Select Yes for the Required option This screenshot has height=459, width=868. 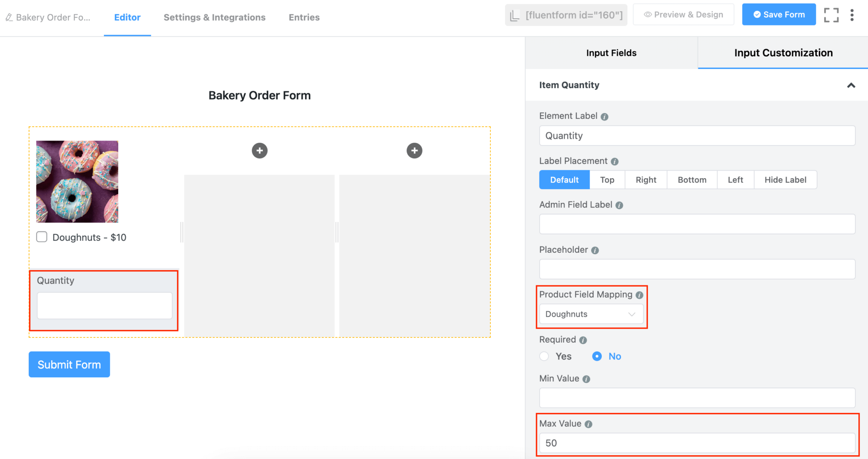tap(544, 356)
